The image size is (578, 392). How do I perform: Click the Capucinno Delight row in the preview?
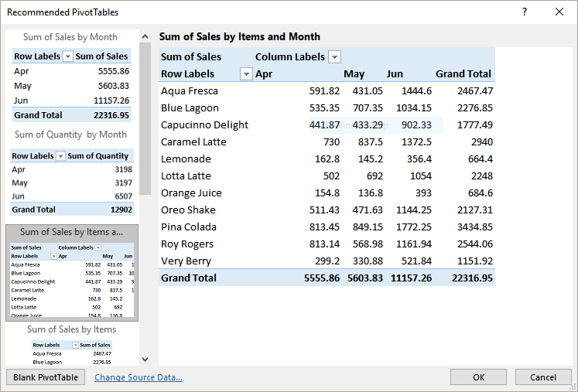coord(327,125)
